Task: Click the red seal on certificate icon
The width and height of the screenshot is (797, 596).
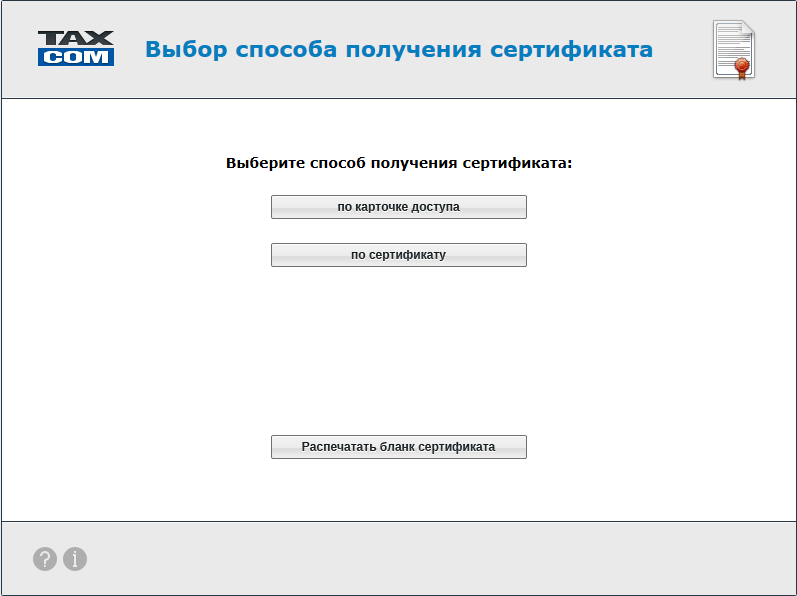Action: (741, 67)
